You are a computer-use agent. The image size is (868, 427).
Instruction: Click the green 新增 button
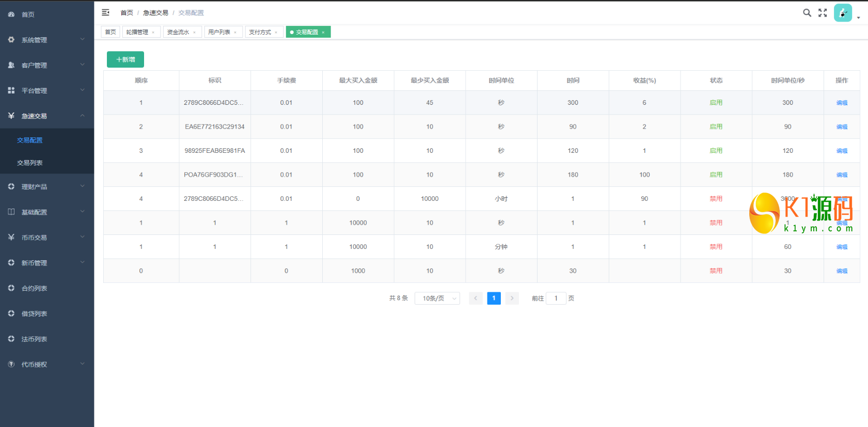[x=125, y=59]
